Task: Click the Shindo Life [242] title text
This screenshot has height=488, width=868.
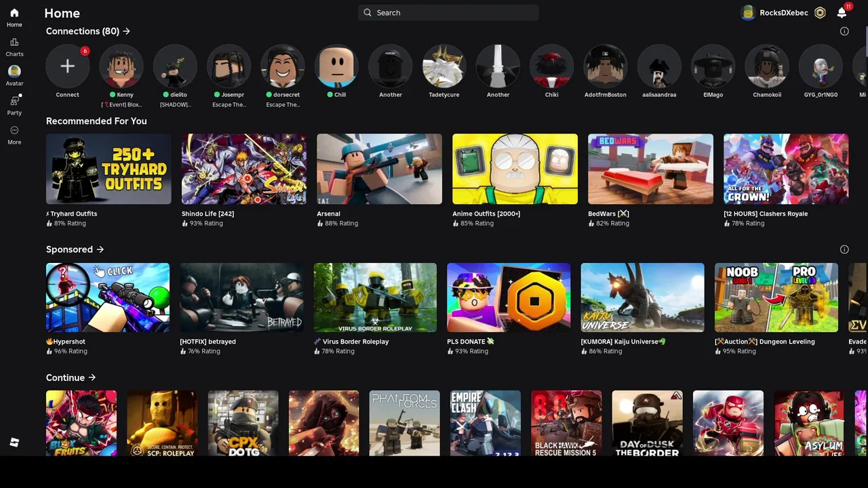Action: [208, 213]
